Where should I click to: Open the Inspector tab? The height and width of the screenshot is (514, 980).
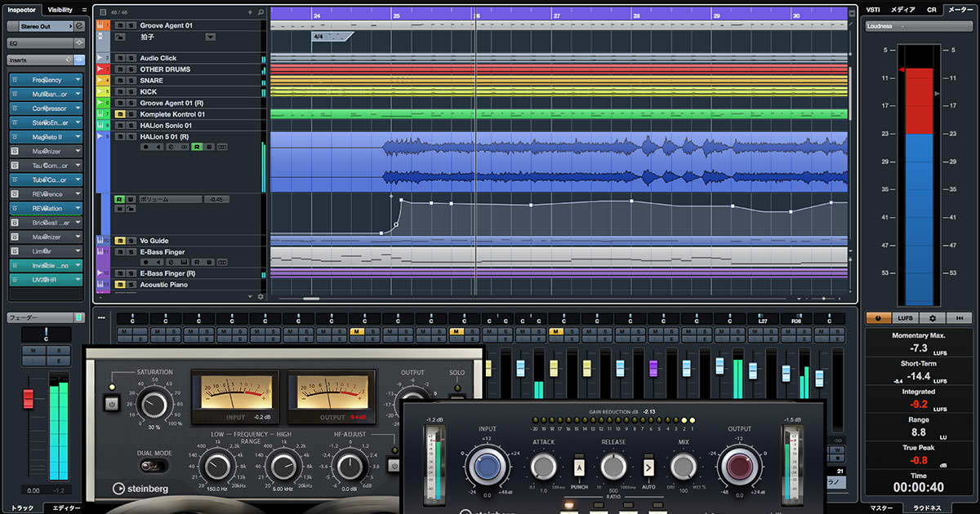point(21,10)
